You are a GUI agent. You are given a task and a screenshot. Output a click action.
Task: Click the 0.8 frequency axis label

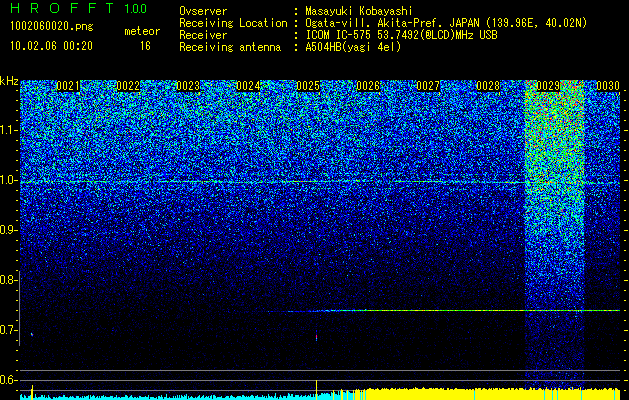click(8, 280)
